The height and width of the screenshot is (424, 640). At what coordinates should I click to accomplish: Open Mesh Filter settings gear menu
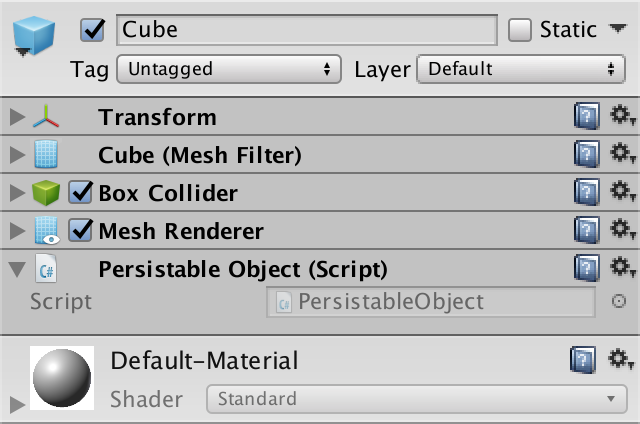click(x=622, y=155)
